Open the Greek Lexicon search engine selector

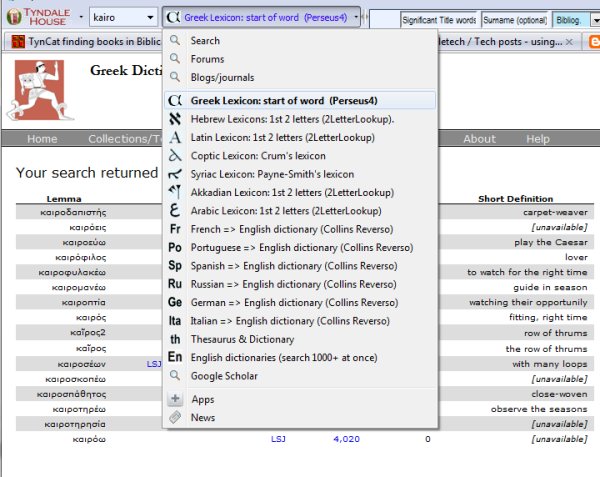(261, 17)
